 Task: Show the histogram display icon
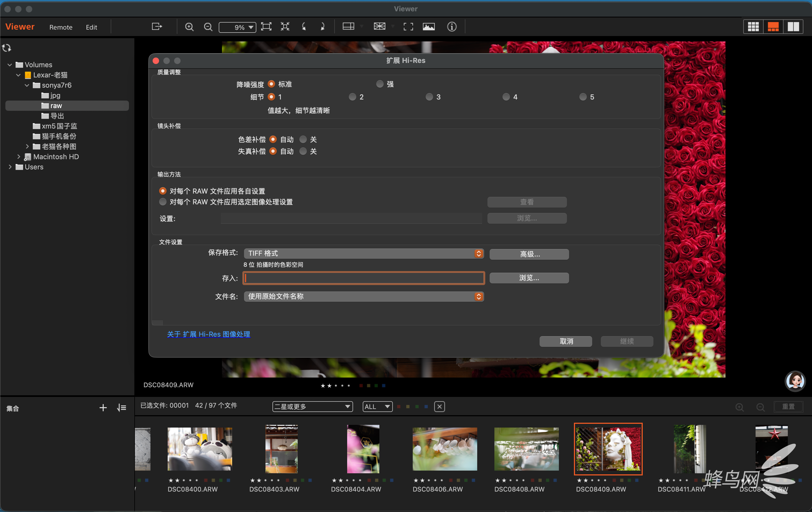click(429, 27)
